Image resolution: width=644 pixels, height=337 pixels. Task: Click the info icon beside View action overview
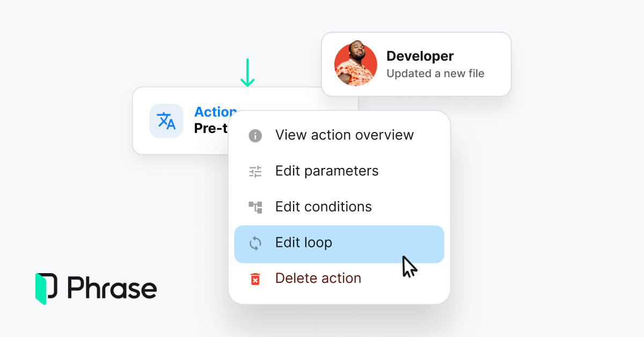255,136
